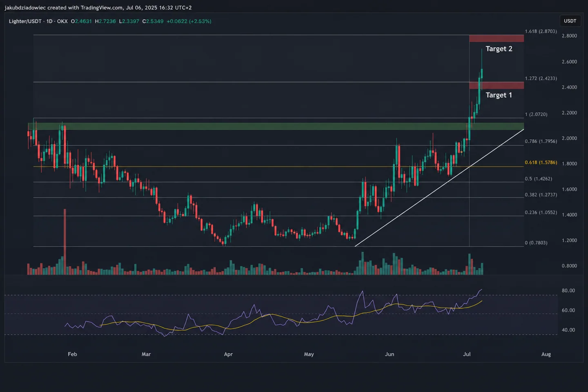The width and height of the screenshot is (588, 392).
Task: Click the 1 (2.0720) Fibonacci label
Action: (x=536, y=114)
